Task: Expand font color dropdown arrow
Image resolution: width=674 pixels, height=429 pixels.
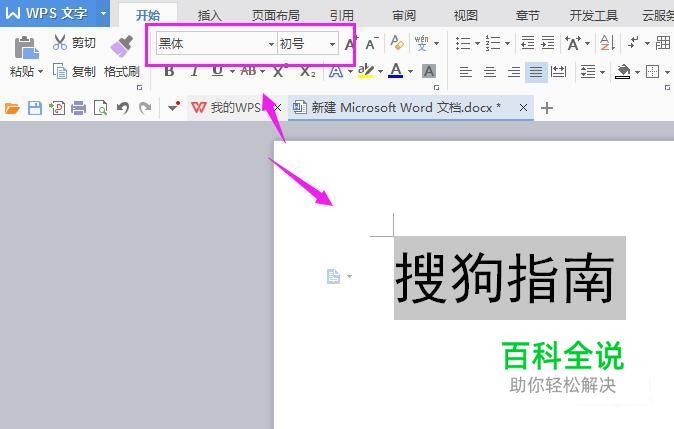Action: tap(411, 71)
